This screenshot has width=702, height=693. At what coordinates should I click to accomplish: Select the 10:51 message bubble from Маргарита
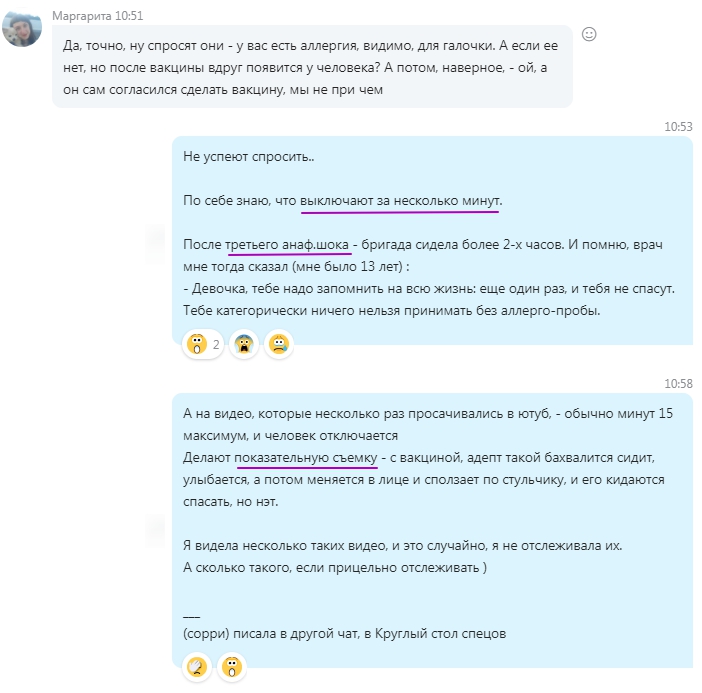[x=312, y=66]
